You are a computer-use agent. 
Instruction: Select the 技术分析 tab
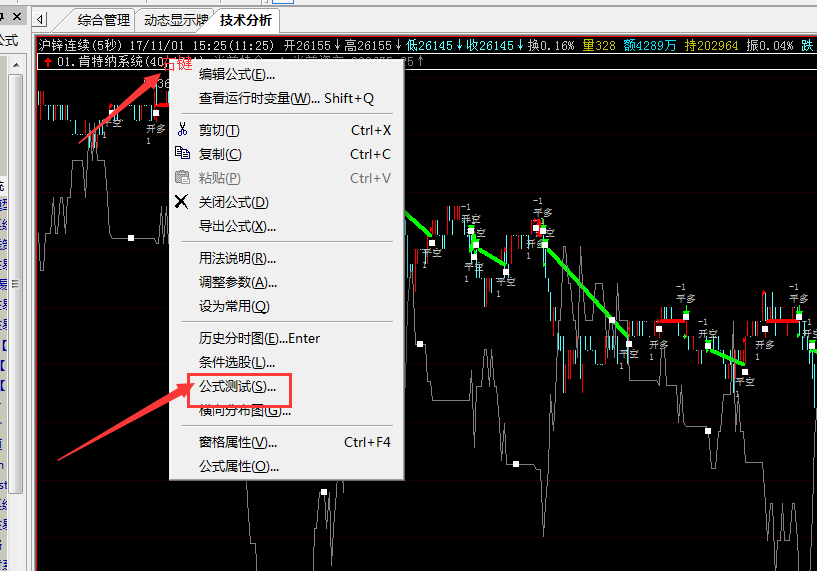pyautogui.click(x=246, y=20)
